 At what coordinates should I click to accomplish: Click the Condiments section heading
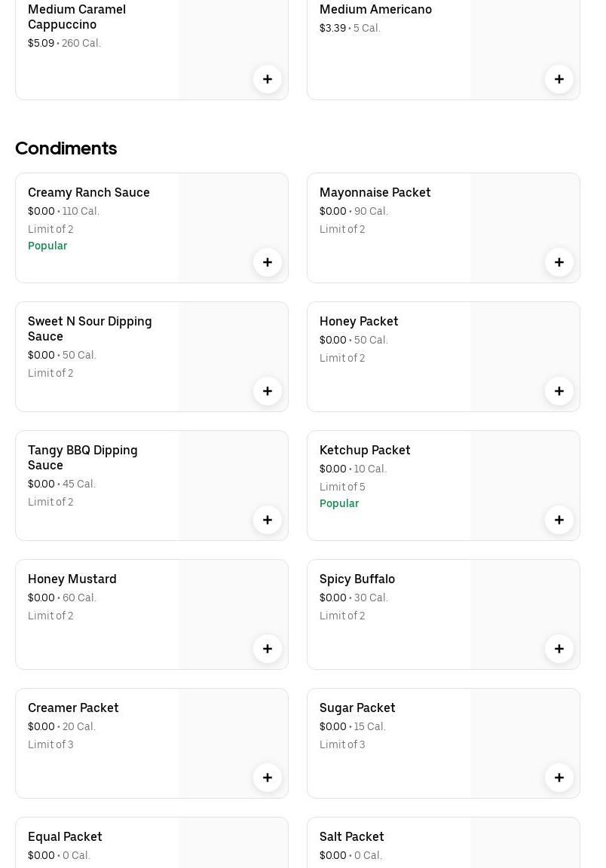pos(66,148)
